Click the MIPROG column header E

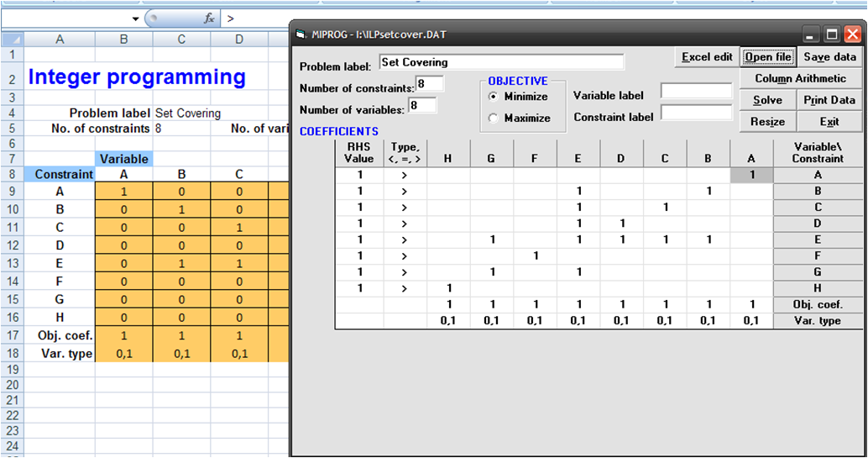tap(578, 159)
